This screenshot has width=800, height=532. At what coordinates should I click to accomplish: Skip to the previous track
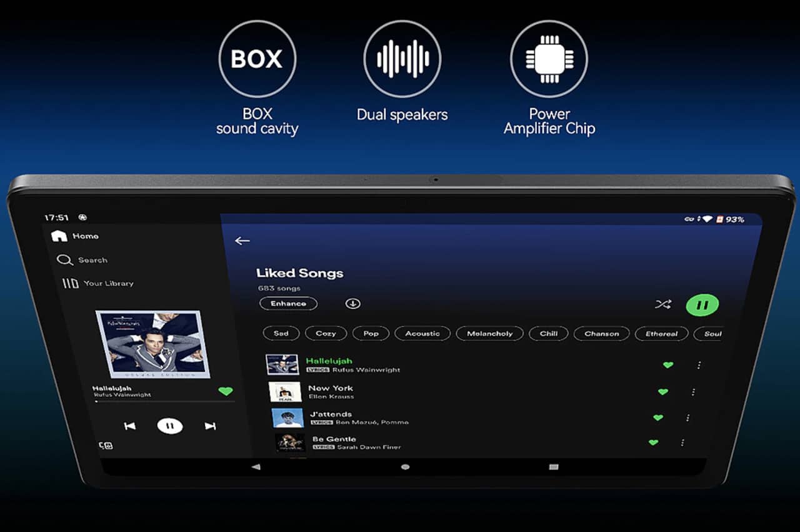point(130,426)
